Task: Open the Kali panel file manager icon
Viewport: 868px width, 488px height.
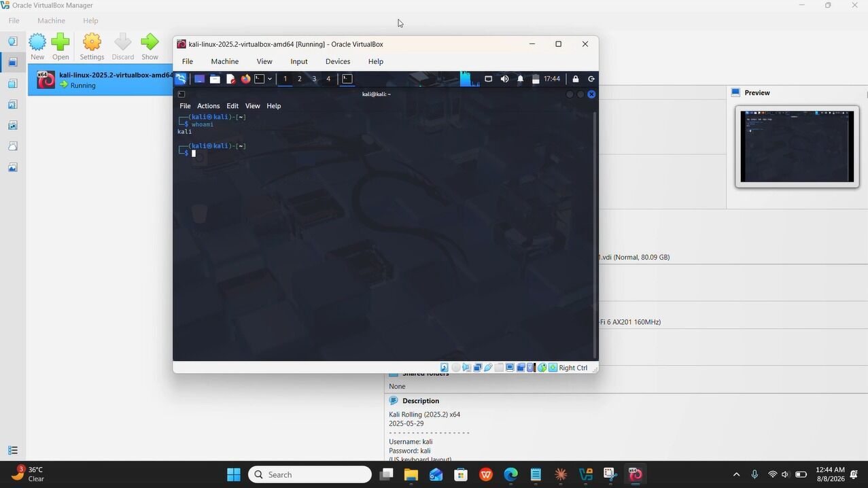Action: coord(215,79)
